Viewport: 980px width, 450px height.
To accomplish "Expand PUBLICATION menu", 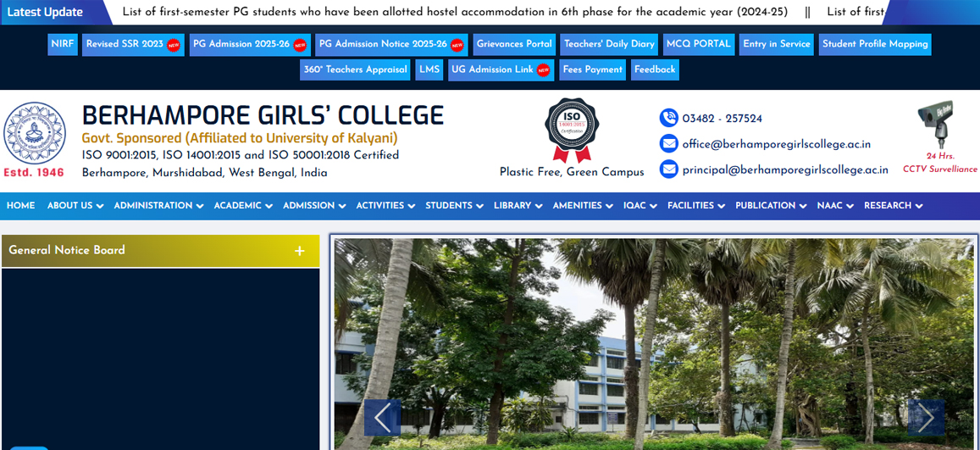I will pyautogui.click(x=772, y=206).
